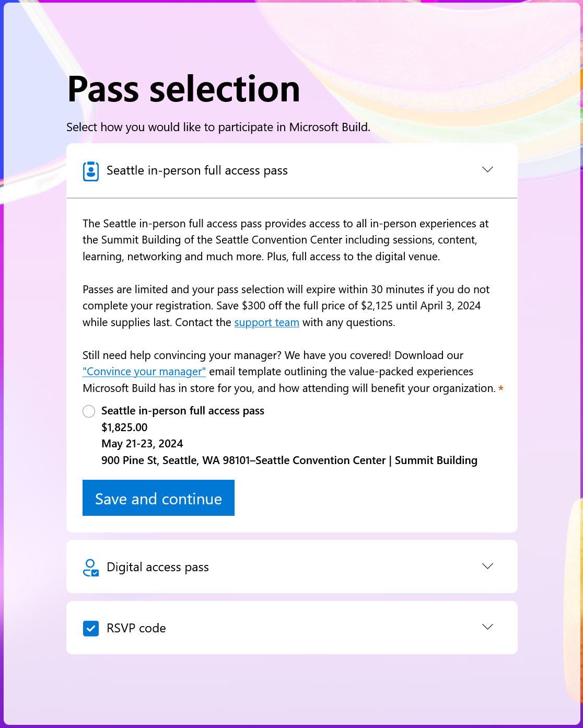Viewport: 583px width, 728px height.
Task: Click the Digital access pass header label
Action: pyautogui.click(x=158, y=567)
